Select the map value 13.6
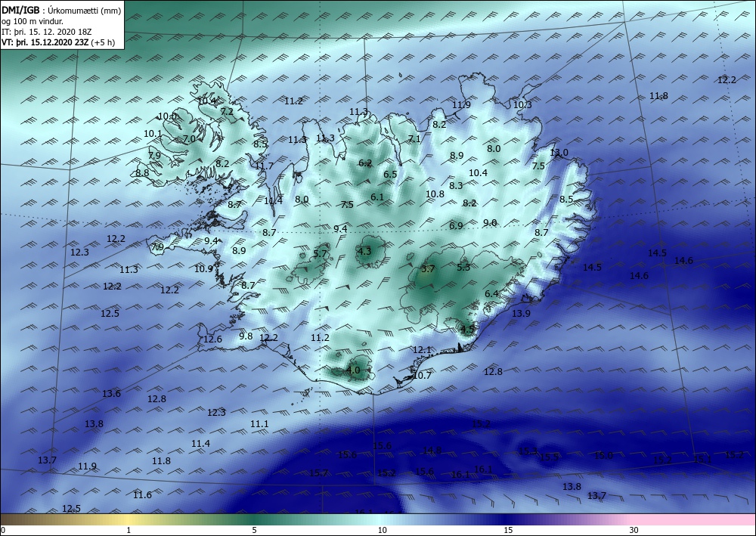This screenshot has height=536, width=756. click(x=111, y=394)
